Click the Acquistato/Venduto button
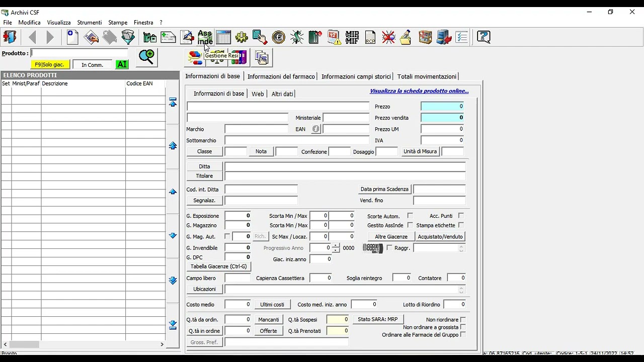 [x=441, y=236]
